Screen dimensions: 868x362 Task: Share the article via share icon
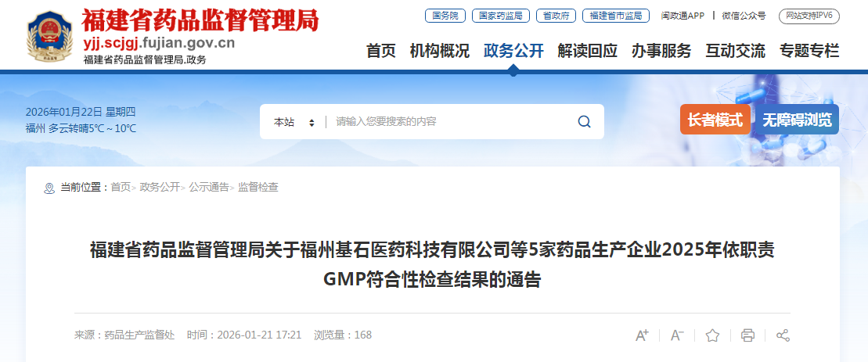pos(783,335)
